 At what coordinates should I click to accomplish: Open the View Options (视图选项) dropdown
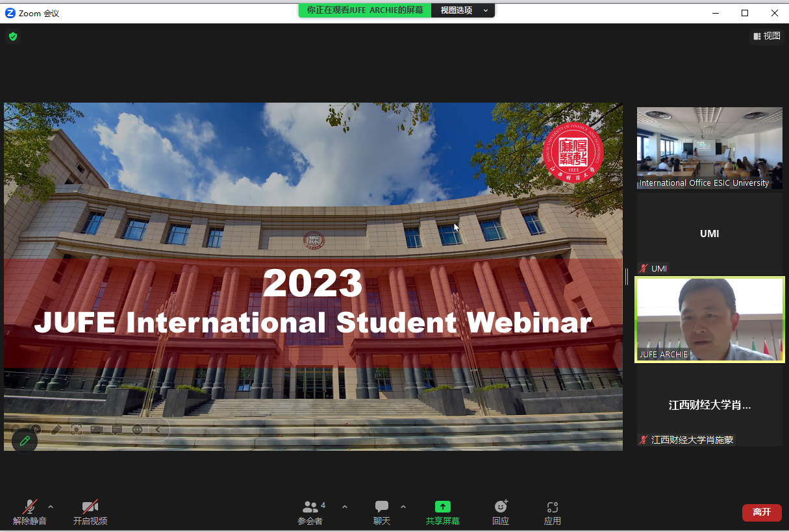[463, 10]
